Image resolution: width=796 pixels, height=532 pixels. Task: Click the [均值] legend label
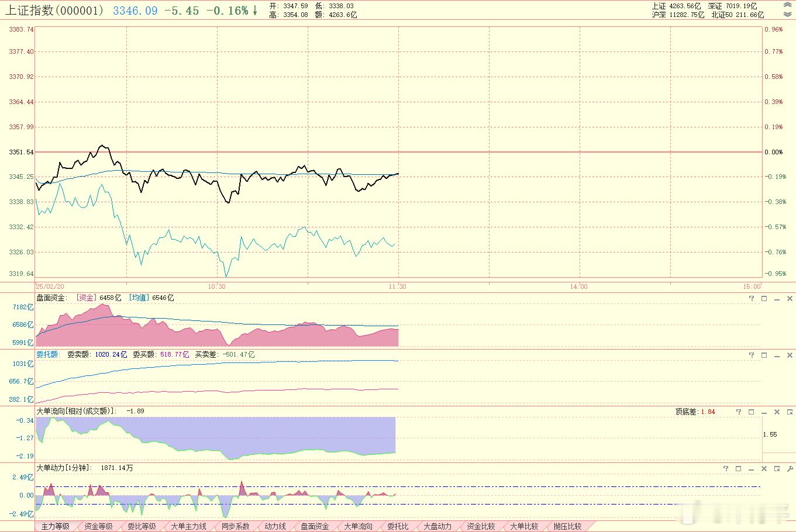(x=139, y=298)
